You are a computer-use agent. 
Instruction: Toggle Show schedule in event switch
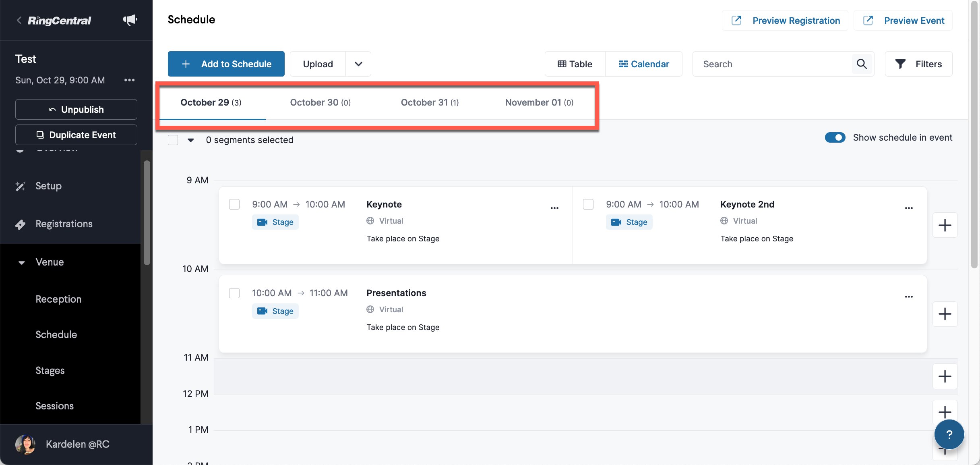(x=835, y=137)
